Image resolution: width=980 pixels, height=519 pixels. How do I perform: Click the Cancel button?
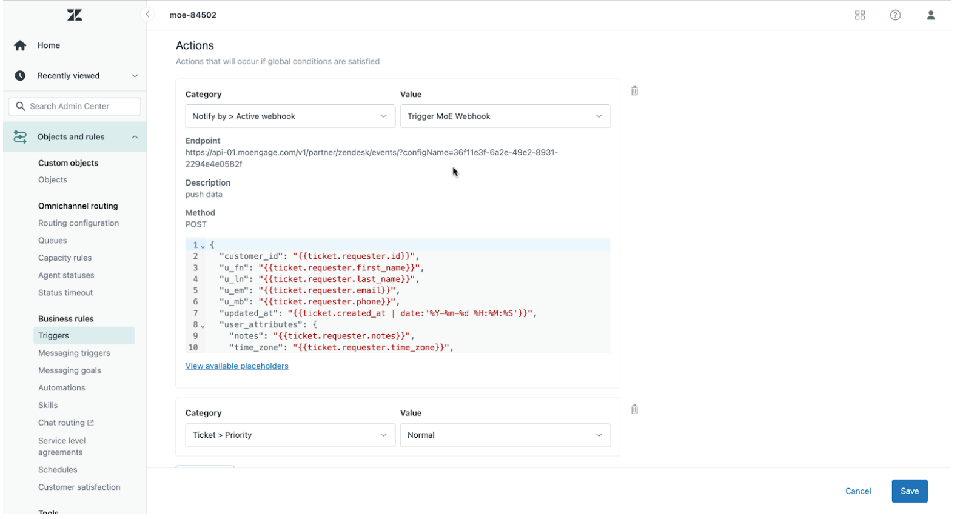pyautogui.click(x=858, y=491)
